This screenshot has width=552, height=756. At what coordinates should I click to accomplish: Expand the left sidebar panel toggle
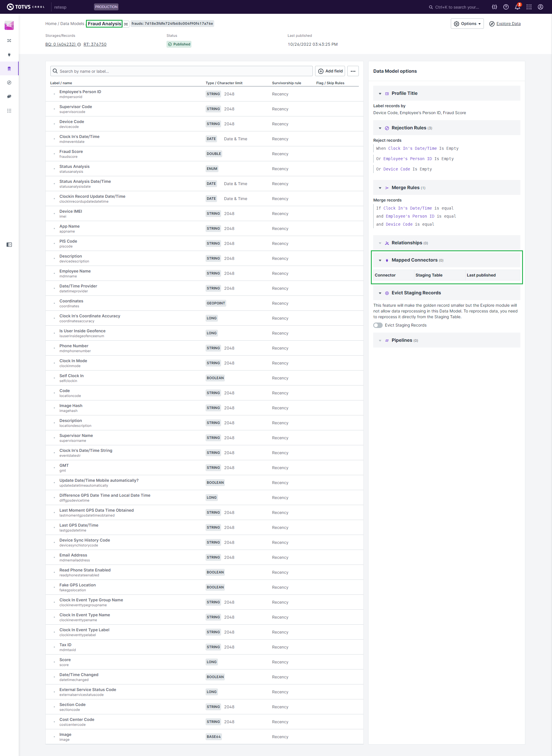(x=9, y=245)
